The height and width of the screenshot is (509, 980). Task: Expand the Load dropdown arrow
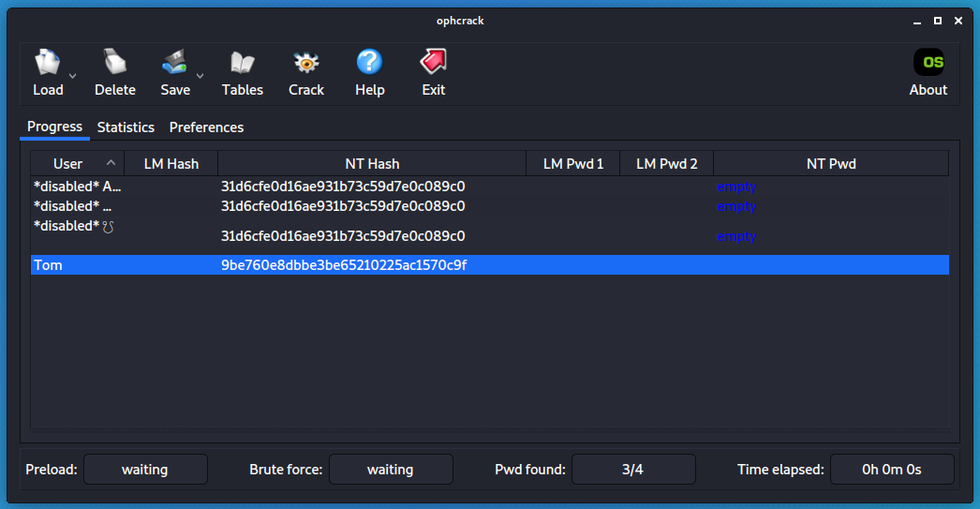click(73, 75)
